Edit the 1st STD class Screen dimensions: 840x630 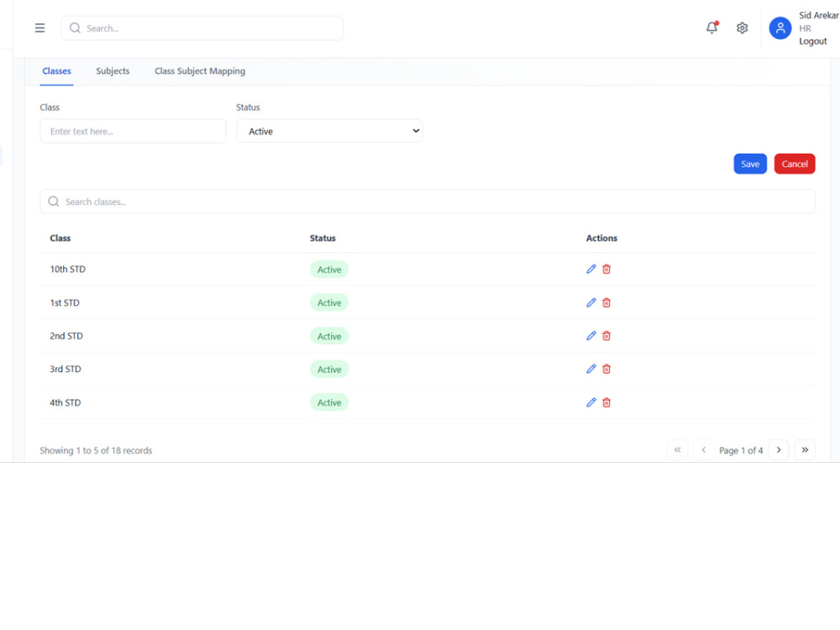click(591, 302)
